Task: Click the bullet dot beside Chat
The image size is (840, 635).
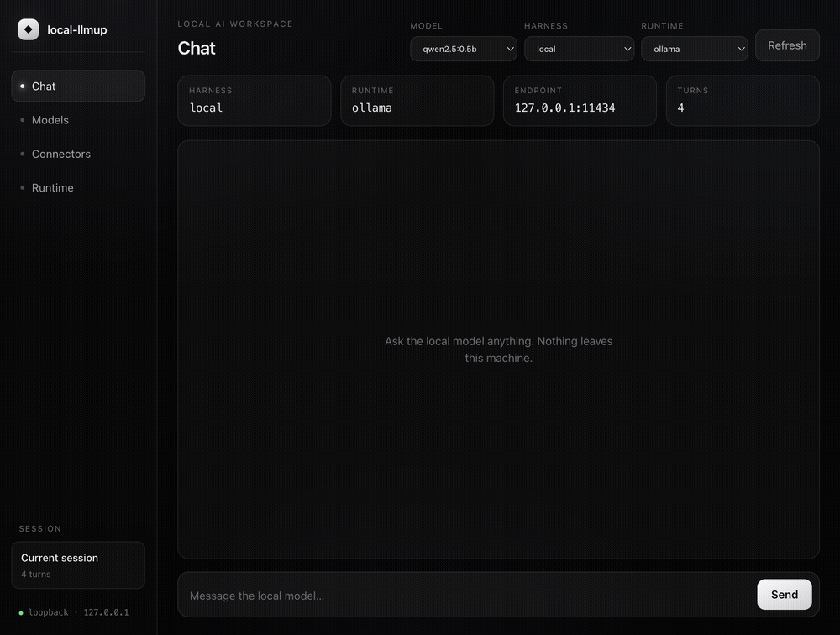Action: pyautogui.click(x=22, y=87)
